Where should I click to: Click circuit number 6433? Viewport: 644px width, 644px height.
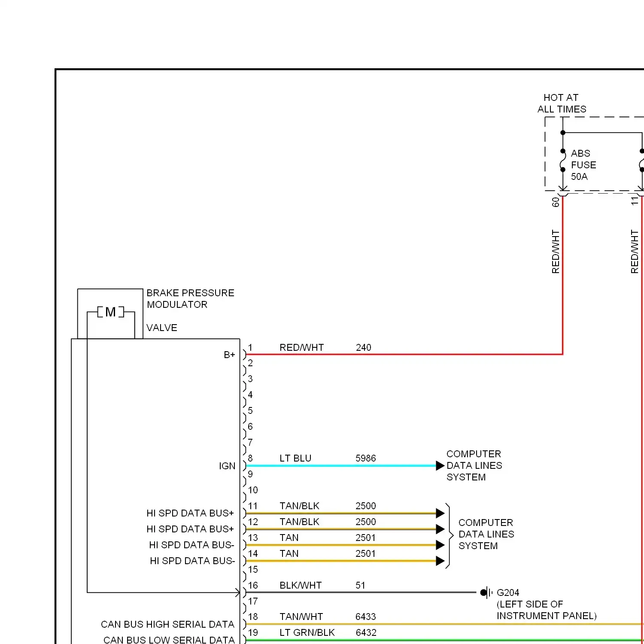pos(365,617)
